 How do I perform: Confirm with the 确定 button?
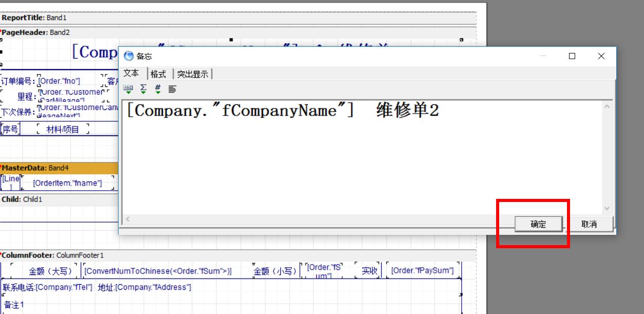click(539, 224)
